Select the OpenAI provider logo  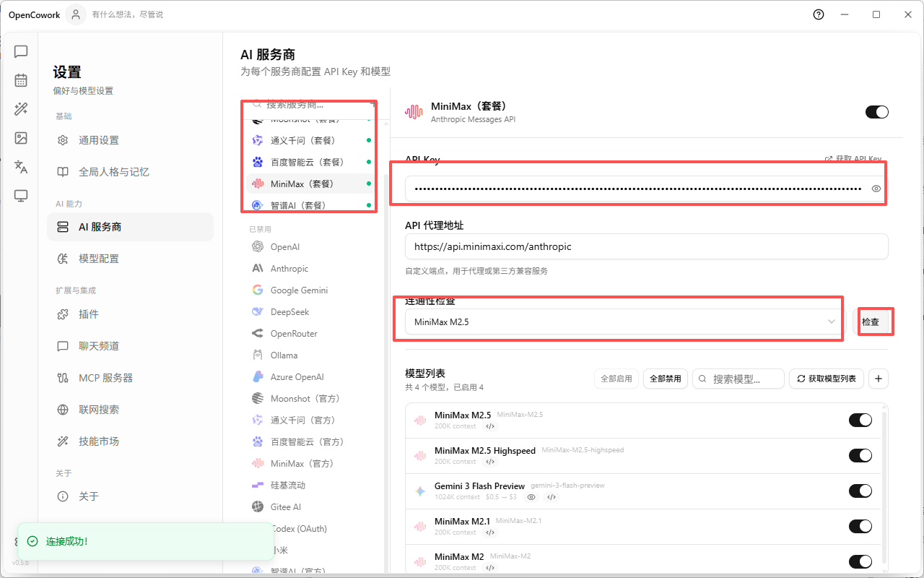(258, 247)
